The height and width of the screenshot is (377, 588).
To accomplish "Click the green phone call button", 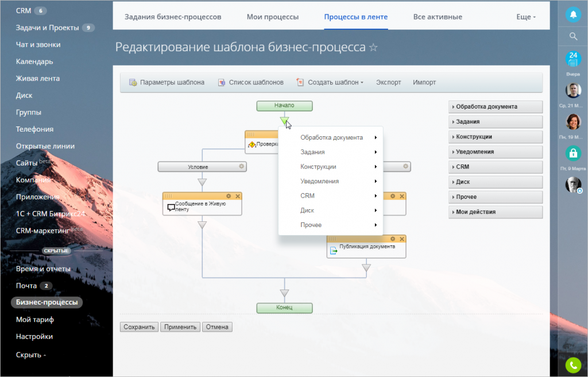I will pos(572,365).
